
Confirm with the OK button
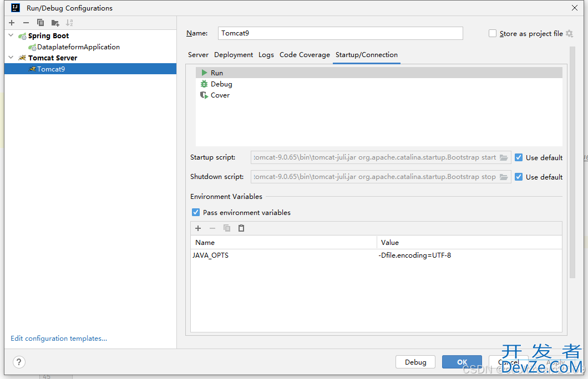point(462,362)
